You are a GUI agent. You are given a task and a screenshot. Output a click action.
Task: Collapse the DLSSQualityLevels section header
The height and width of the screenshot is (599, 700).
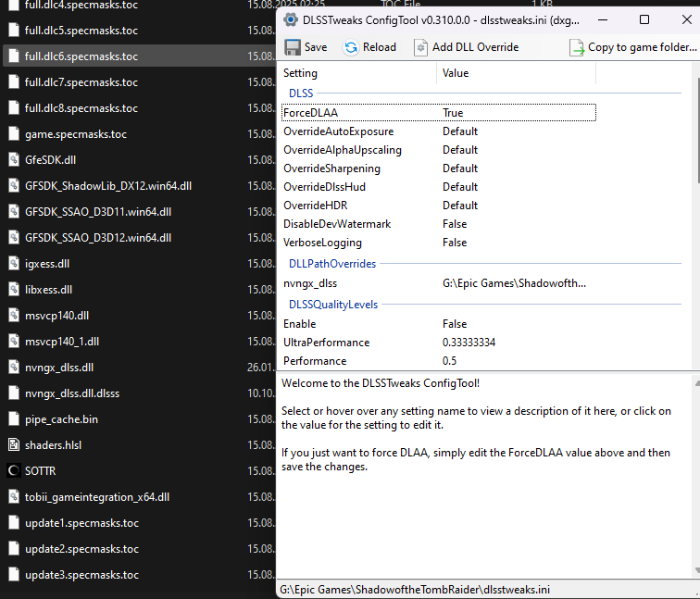[333, 305]
